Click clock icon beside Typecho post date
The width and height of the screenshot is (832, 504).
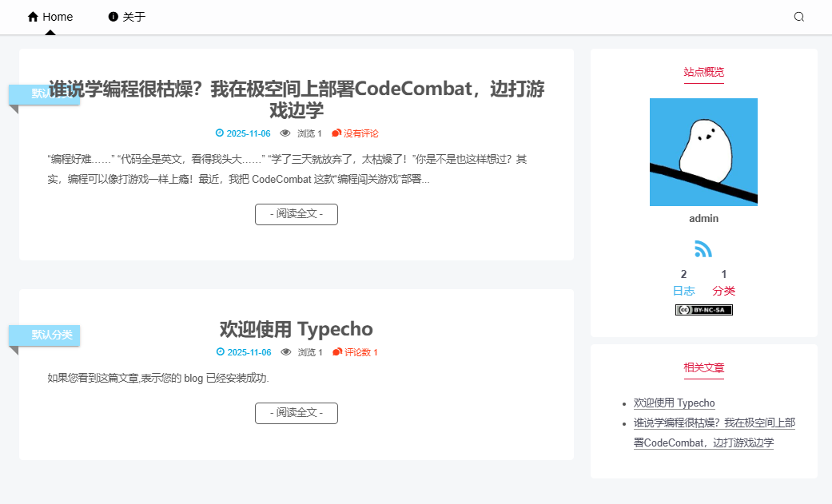221,352
